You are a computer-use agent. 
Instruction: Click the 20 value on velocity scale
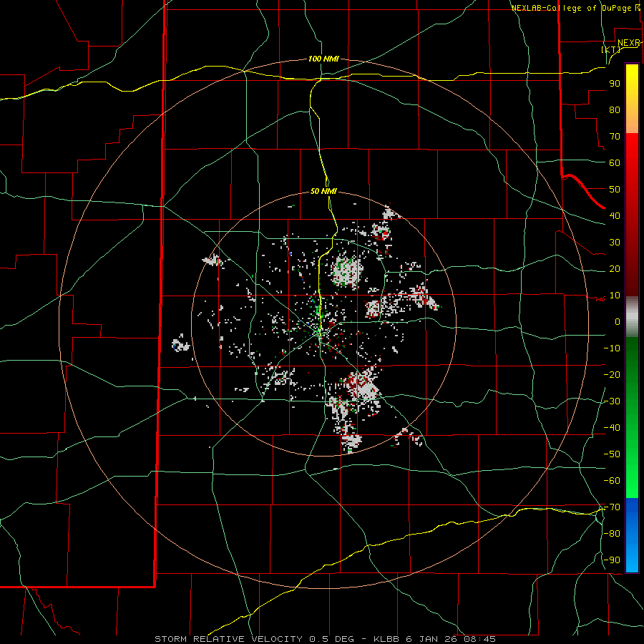(x=615, y=269)
